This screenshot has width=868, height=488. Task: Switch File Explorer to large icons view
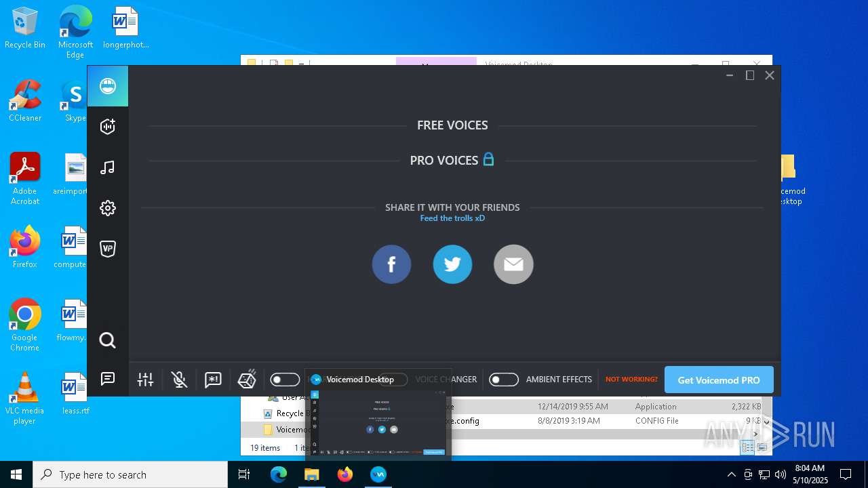tap(762, 447)
